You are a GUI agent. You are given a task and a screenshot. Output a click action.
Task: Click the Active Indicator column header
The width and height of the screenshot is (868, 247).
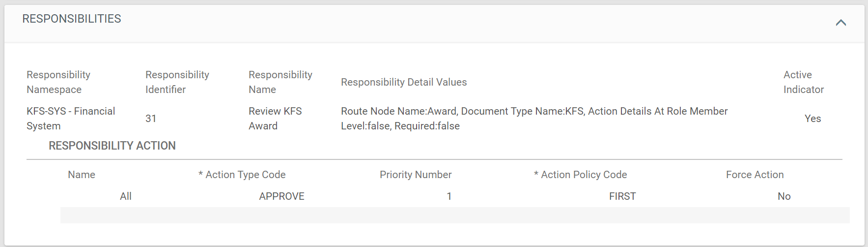[x=804, y=82]
